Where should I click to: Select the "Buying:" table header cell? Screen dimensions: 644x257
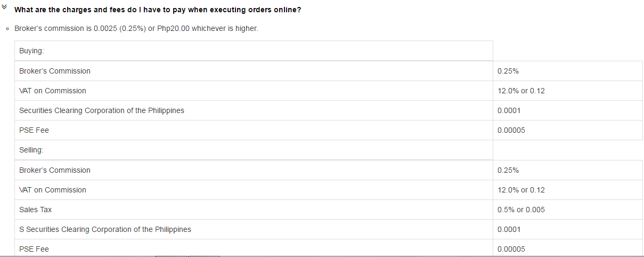pos(31,51)
